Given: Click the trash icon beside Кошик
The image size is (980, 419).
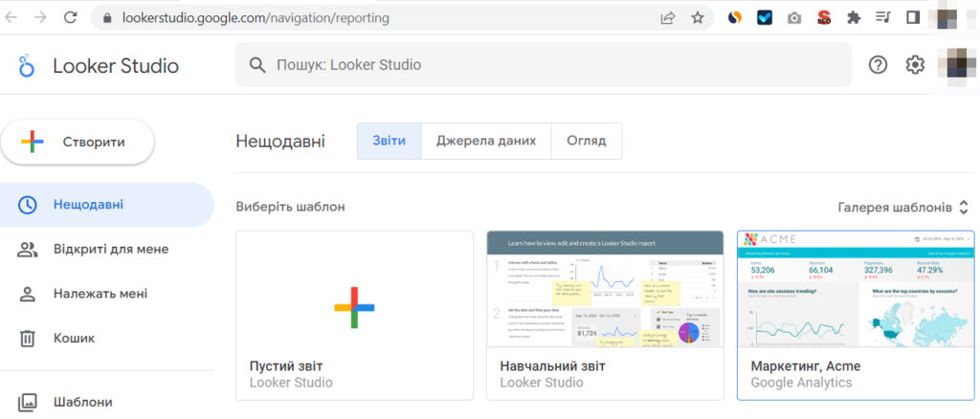Looking at the screenshot, I should pos(28,339).
